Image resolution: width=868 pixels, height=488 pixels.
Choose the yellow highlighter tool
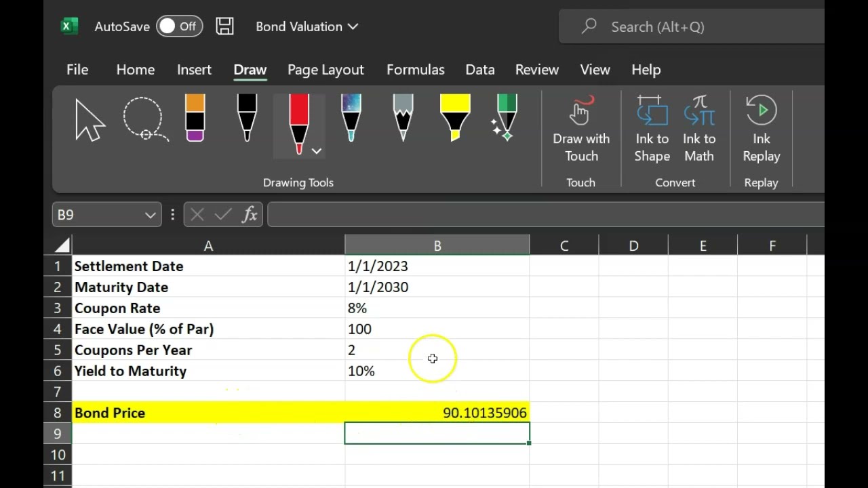455,118
